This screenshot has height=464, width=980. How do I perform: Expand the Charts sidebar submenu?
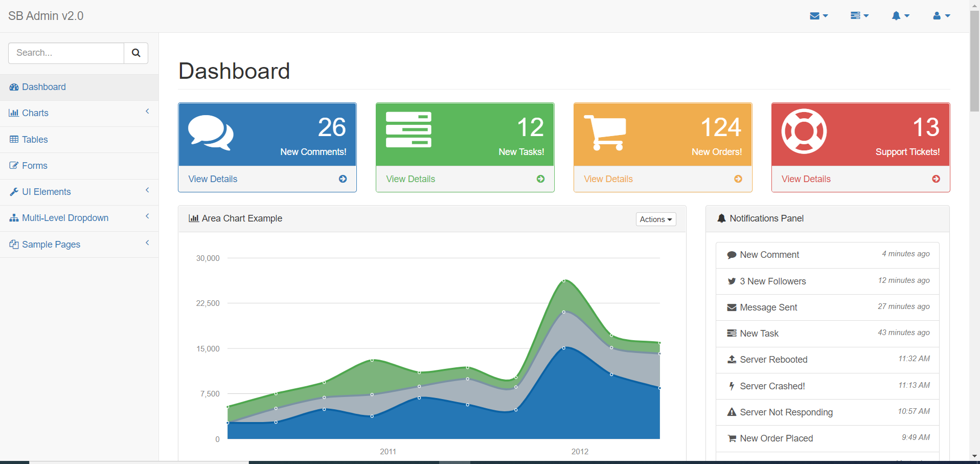(79, 113)
